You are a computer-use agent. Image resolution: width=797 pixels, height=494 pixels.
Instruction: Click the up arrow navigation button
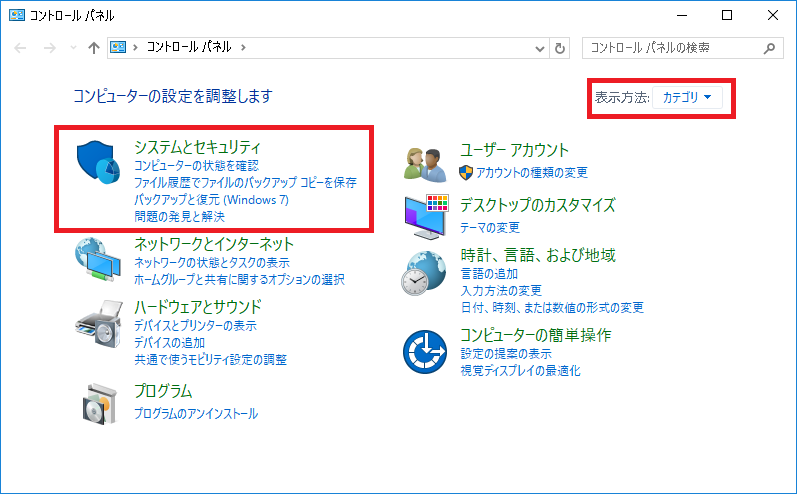[x=94, y=48]
